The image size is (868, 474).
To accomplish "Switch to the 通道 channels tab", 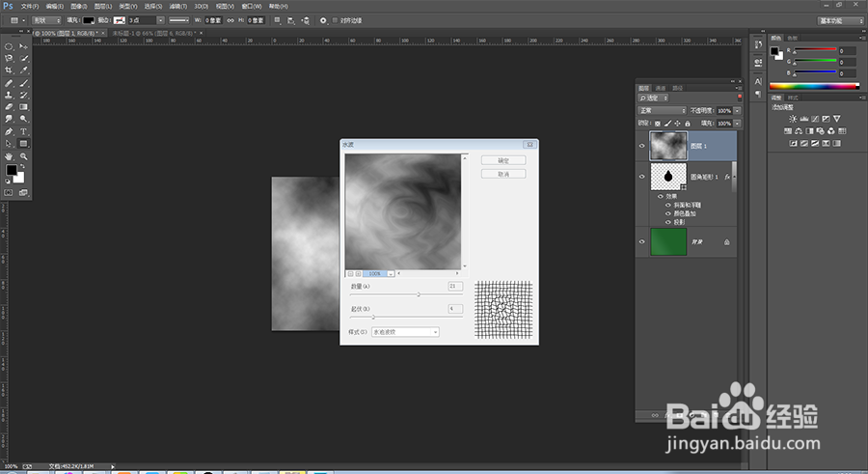I will [x=661, y=88].
